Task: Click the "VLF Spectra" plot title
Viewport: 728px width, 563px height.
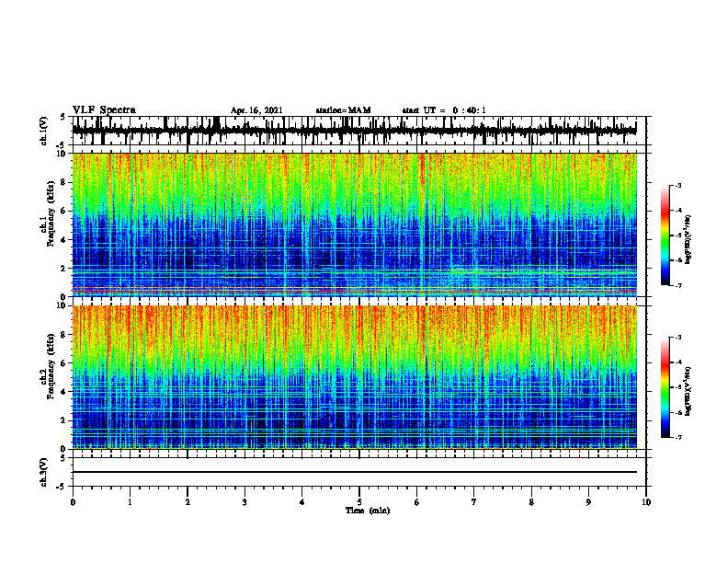Action: 104,110
